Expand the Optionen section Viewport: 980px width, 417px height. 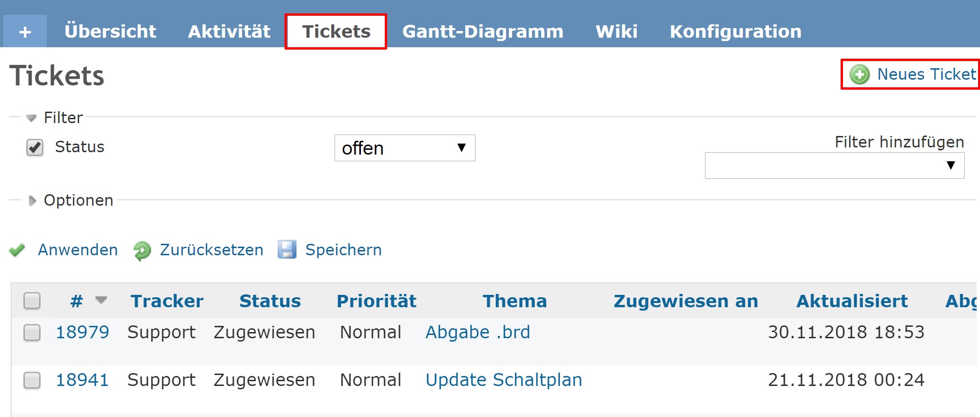32,200
